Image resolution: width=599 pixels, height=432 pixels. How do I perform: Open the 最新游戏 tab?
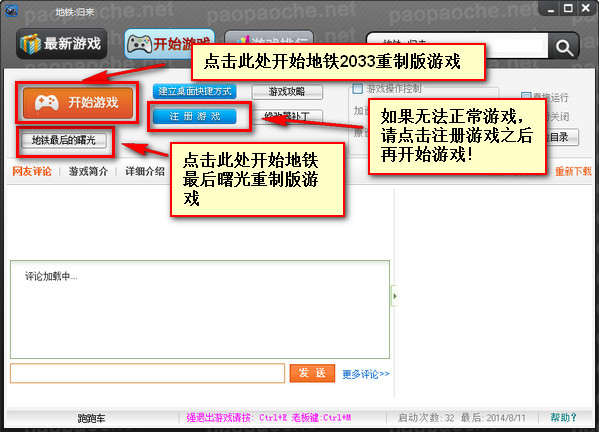(62, 44)
